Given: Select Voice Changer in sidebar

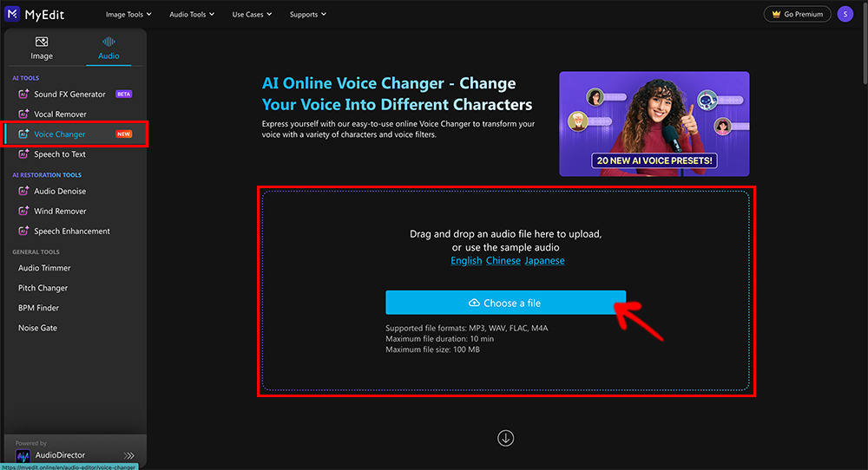Looking at the screenshot, I should (x=75, y=134).
